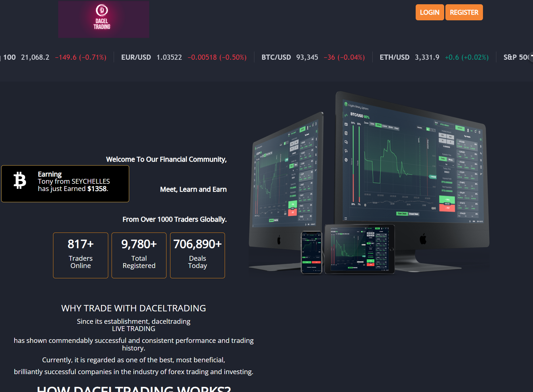
Task: Click the tablet mockup in hero image
Action: (359, 249)
